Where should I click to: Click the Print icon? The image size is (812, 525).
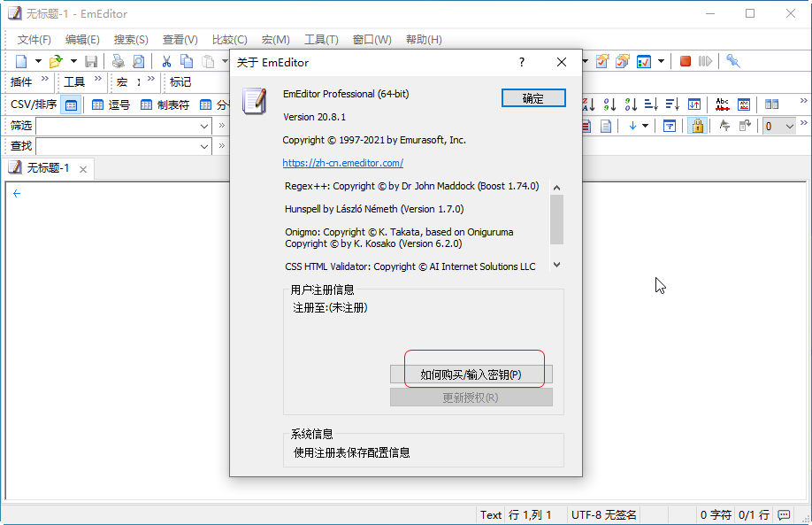point(118,61)
